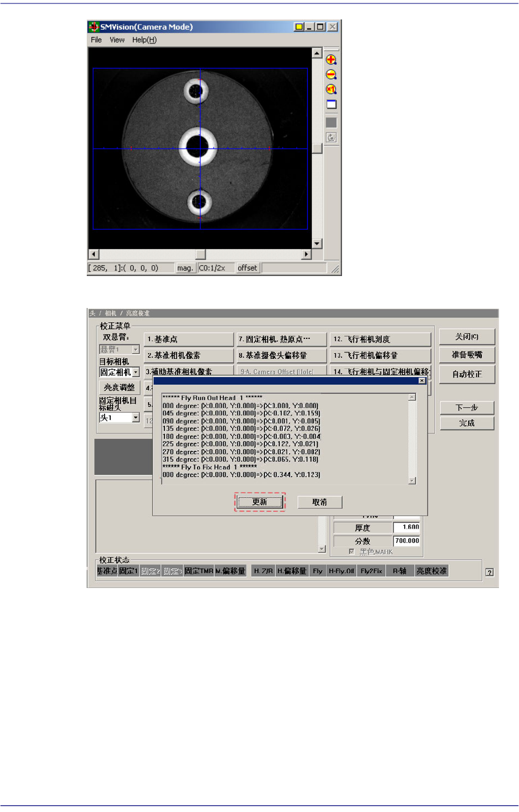The height and width of the screenshot is (812, 519).
Task: Click the C0:1/2x status bar cell
Action: click(216, 268)
